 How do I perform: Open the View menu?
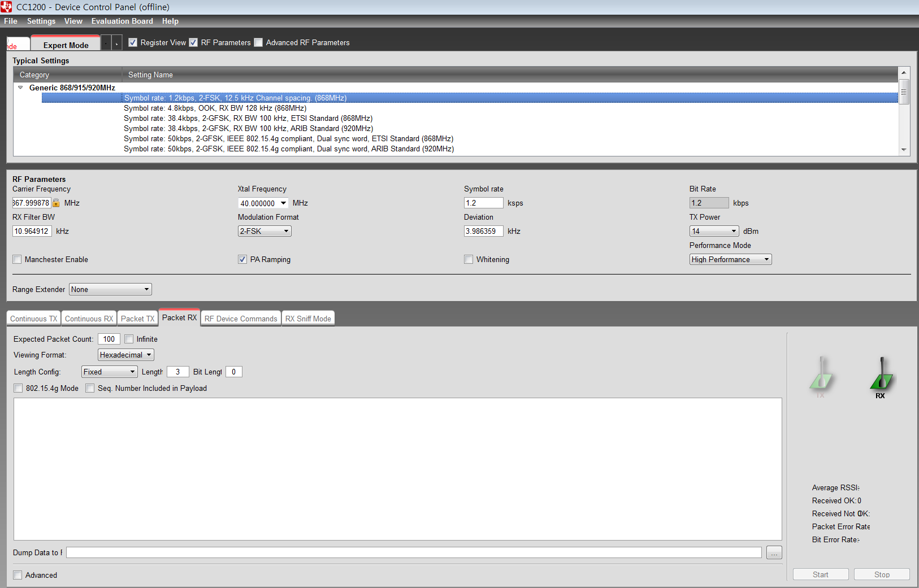coord(73,21)
